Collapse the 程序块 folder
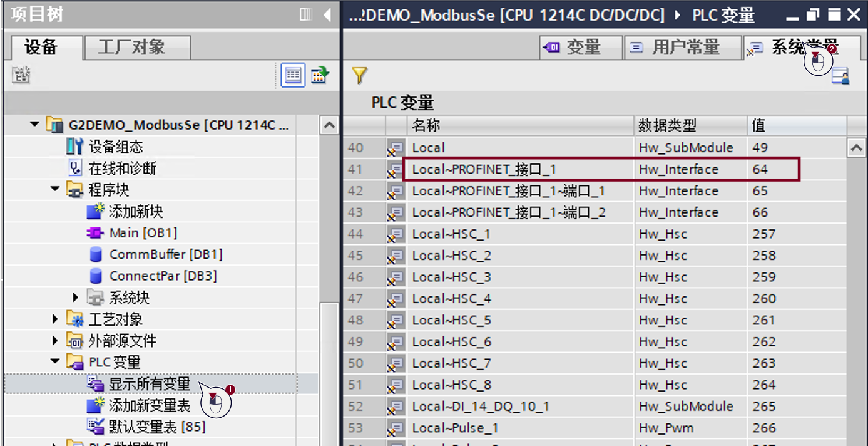 point(56,190)
